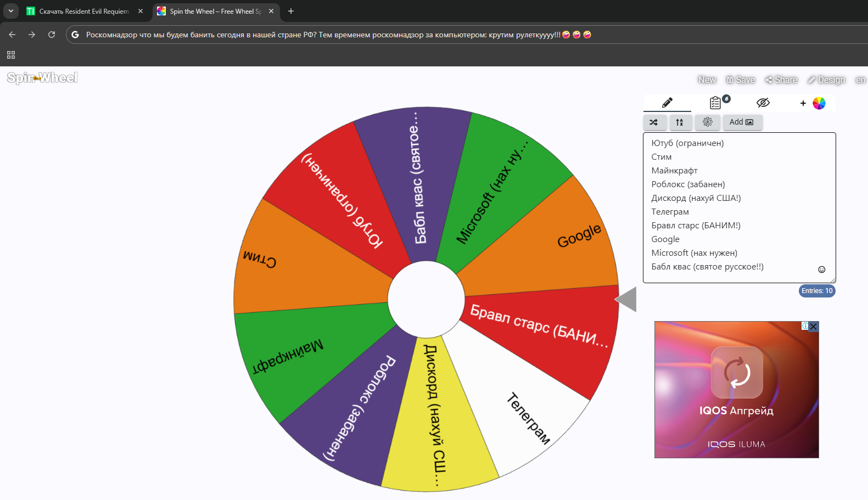Switch to the pencil edit entries tab
The height and width of the screenshot is (500, 868).
click(x=667, y=103)
